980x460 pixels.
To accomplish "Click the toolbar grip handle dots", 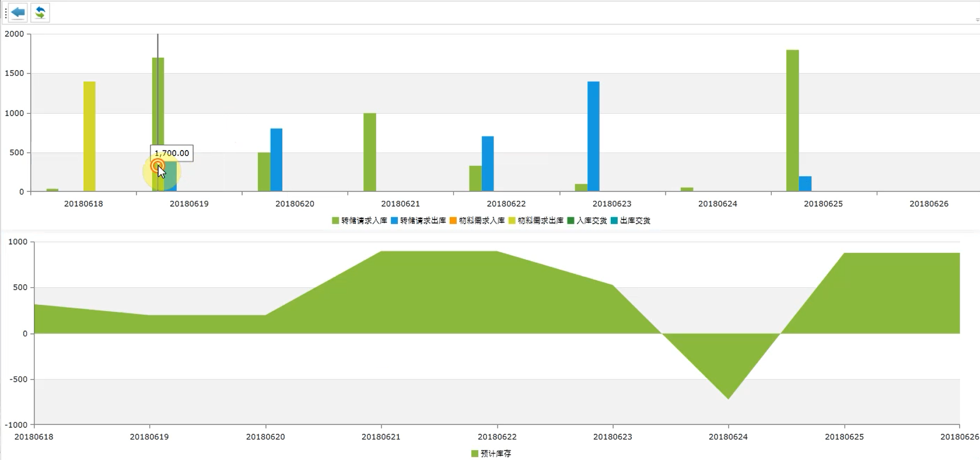I will tap(5, 12).
